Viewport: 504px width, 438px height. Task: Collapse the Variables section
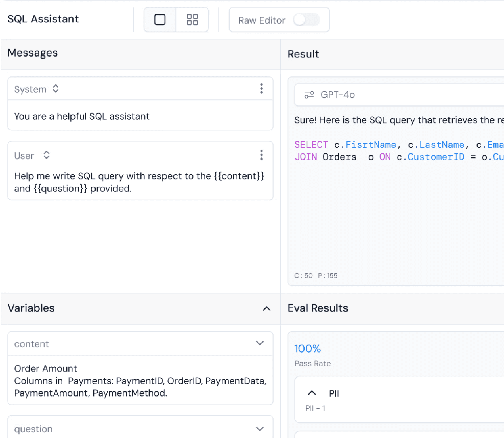click(x=267, y=309)
